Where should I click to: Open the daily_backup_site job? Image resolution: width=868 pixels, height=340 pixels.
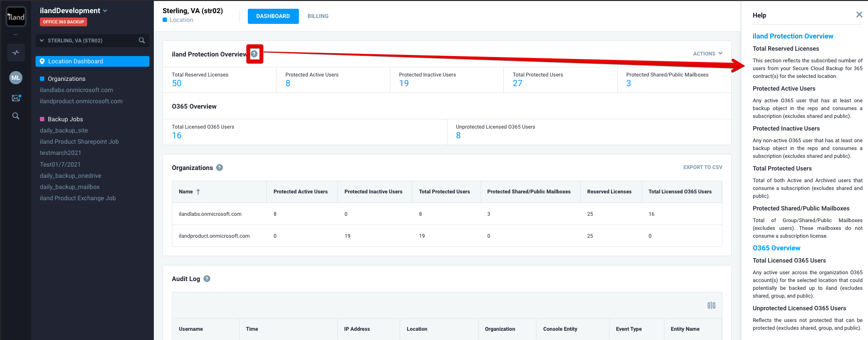click(64, 131)
